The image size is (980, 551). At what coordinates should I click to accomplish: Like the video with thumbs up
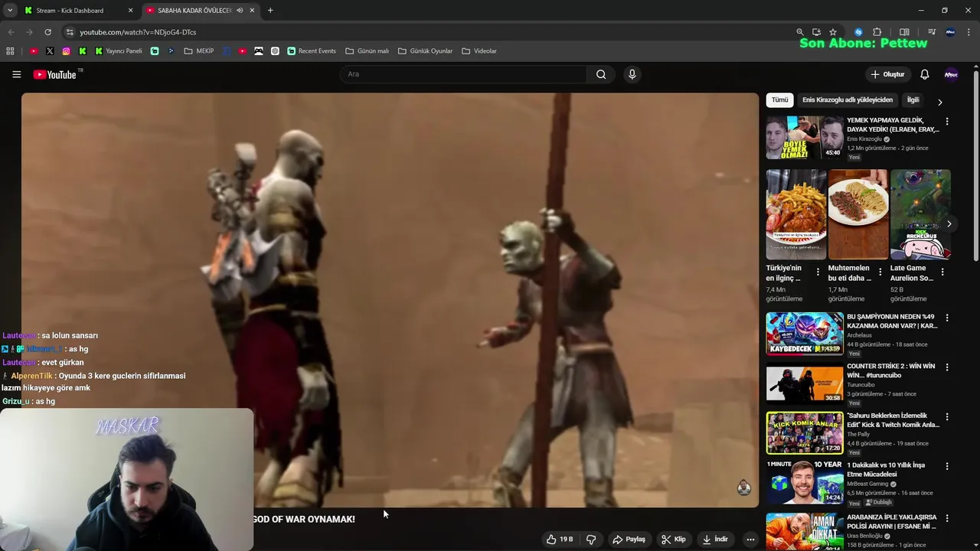point(559,540)
